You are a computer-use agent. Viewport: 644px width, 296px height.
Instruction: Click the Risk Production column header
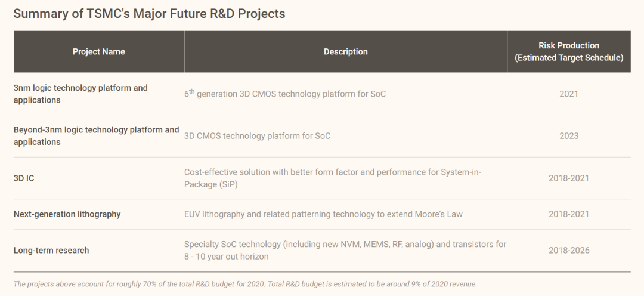[x=569, y=51]
